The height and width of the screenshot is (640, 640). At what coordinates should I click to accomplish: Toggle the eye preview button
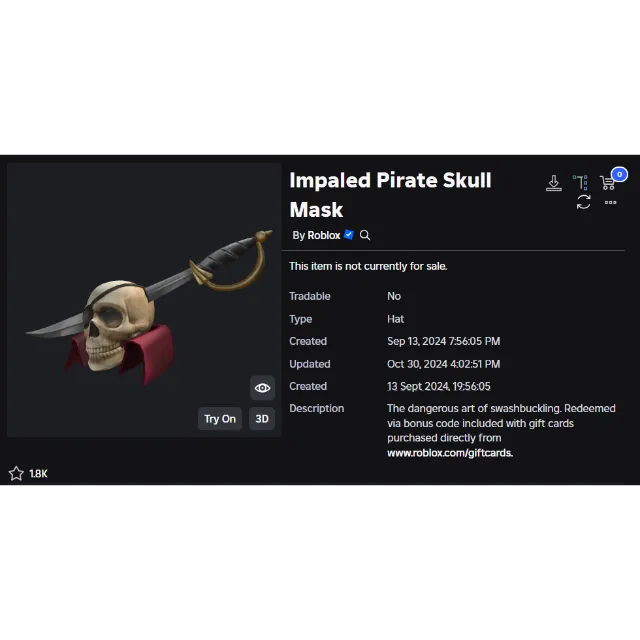[x=262, y=388]
